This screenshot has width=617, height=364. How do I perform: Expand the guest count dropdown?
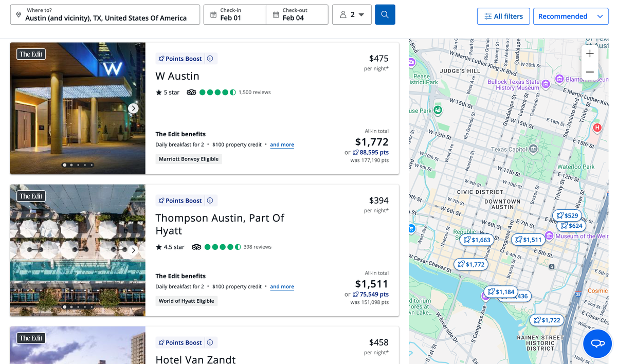point(352,15)
